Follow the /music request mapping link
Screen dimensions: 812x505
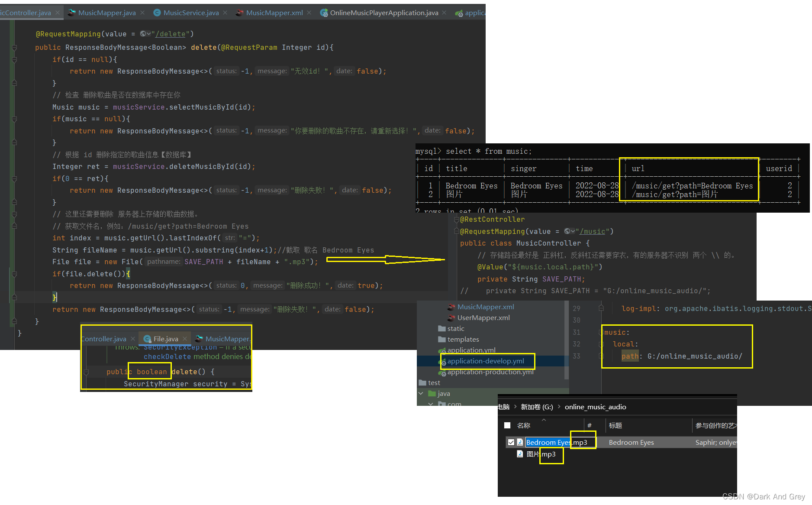coord(592,232)
